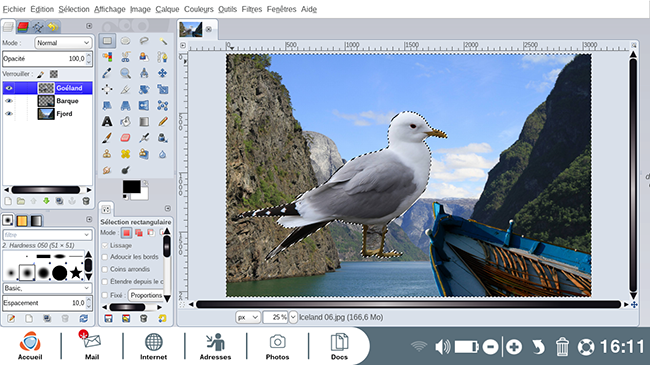Click the Opacité slider
Viewport: 650px width, 365px height.
point(47,58)
